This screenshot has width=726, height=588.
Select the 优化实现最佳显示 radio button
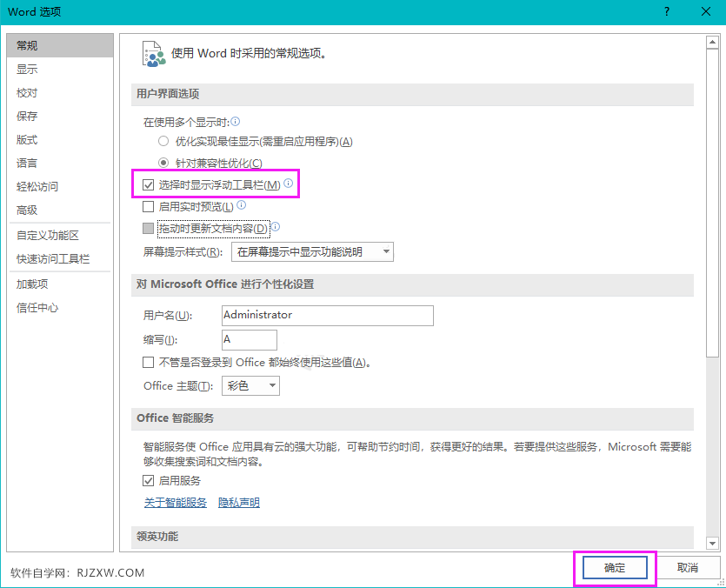163,141
